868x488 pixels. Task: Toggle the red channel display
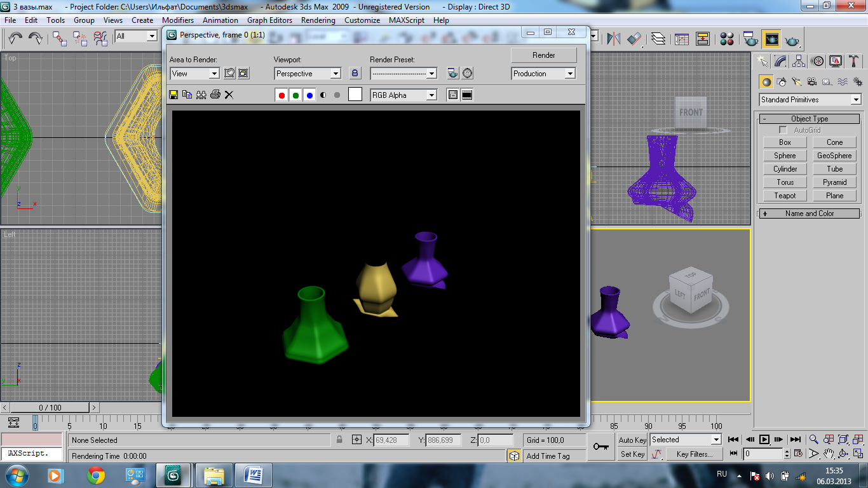click(x=281, y=95)
